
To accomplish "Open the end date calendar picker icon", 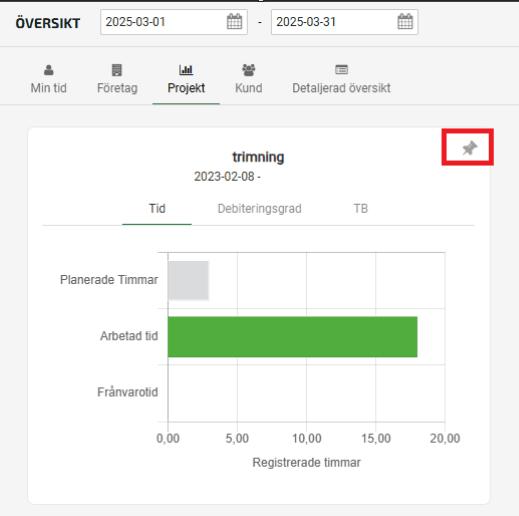I will click(x=405, y=22).
